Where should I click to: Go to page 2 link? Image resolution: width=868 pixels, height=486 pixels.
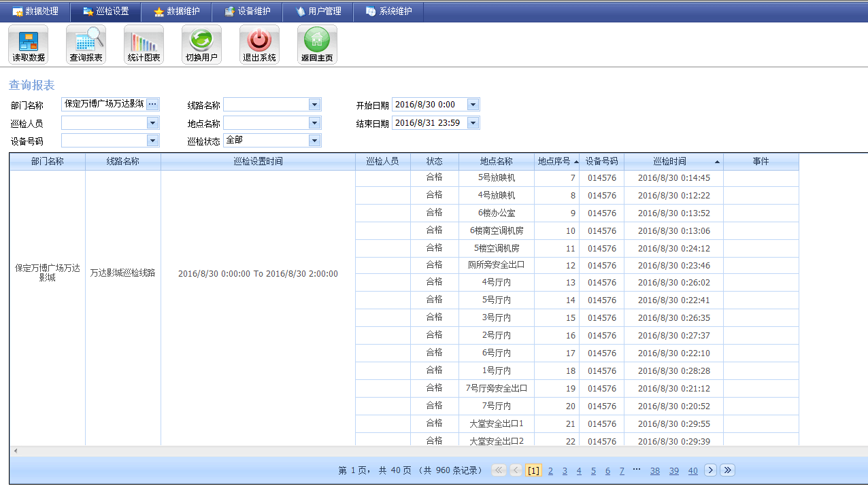(550, 471)
